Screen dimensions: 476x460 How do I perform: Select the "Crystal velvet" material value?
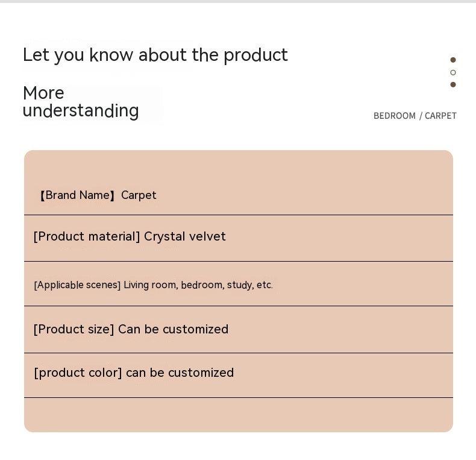(185, 236)
